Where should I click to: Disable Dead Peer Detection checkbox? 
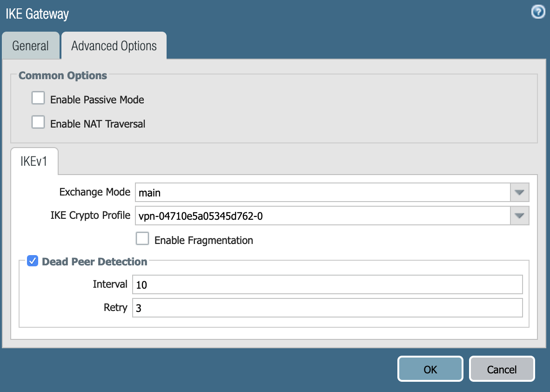(33, 261)
